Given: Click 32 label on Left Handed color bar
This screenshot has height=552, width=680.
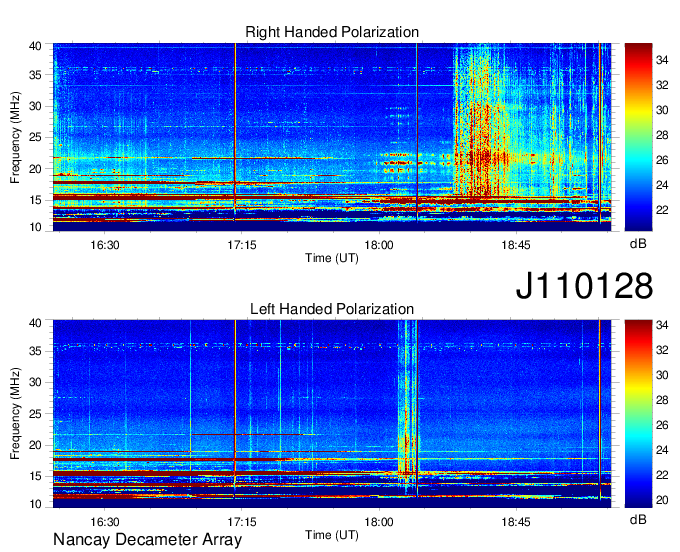Looking at the screenshot, I should click(x=662, y=350).
